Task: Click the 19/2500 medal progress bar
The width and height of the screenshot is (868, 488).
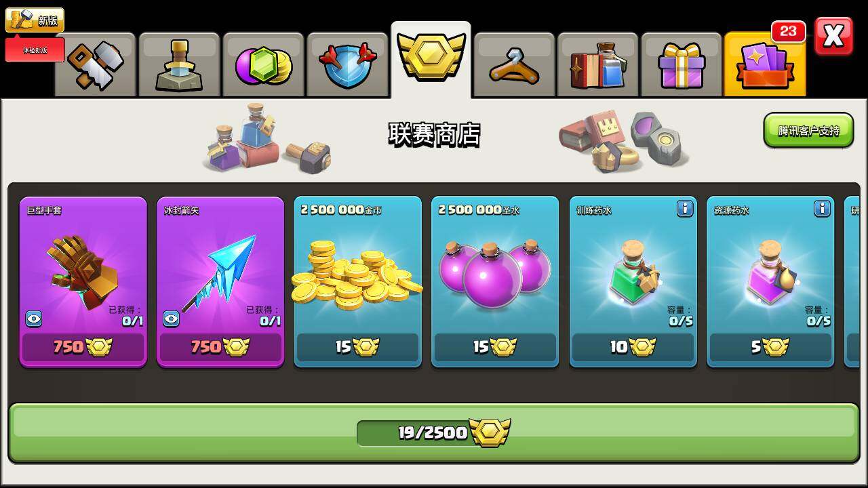Action: click(x=434, y=433)
